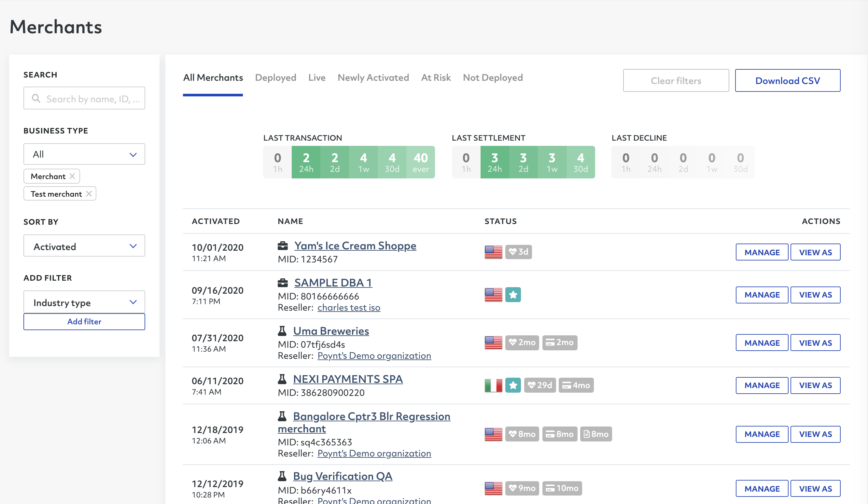Click star badge in SAMPLE DBA 1 row
Screen dimensions: 868x504
[513, 295]
